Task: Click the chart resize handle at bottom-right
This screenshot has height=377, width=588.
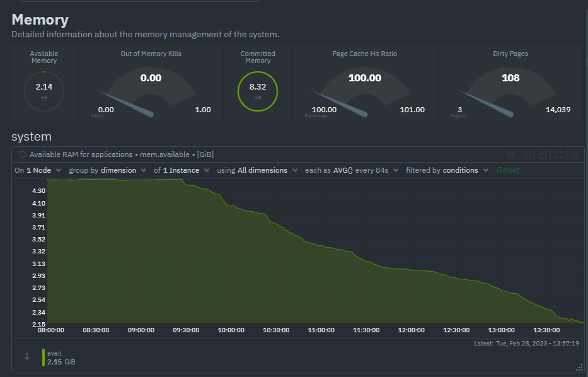Action: [x=579, y=368]
